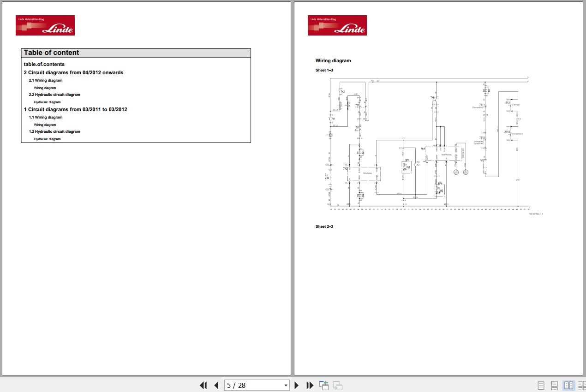Switch to single page view
586x392 pixels.
pos(541,386)
